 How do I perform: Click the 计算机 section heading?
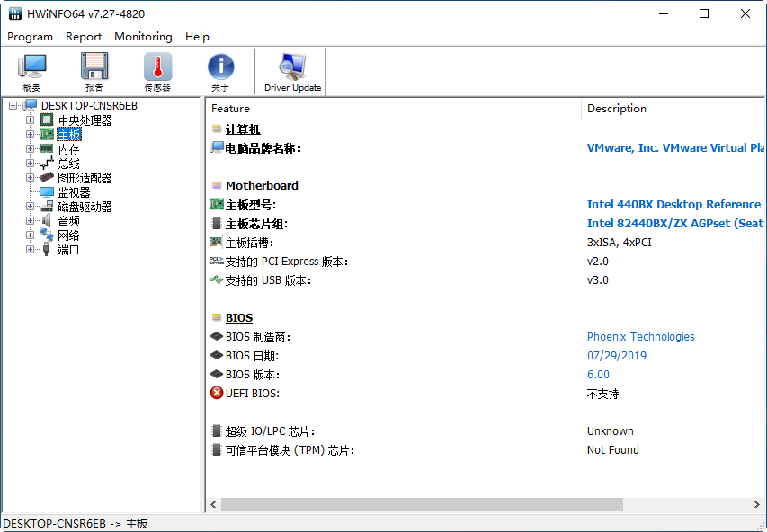pyautogui.click(x=243, y=129)
